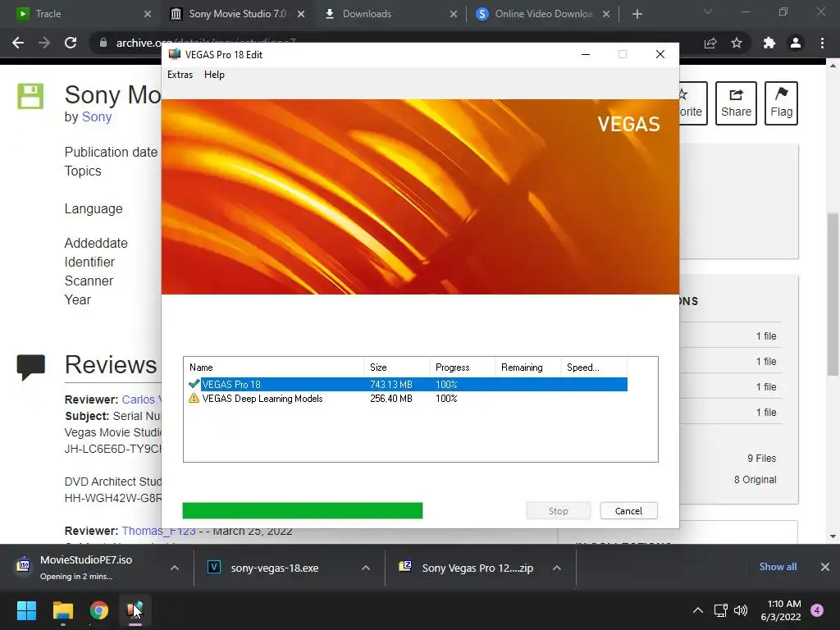This screenshot has height=630, width=840.
Task: Open Chrome from the taskbar
Action: pyautogui.click(x=99, y=610)
